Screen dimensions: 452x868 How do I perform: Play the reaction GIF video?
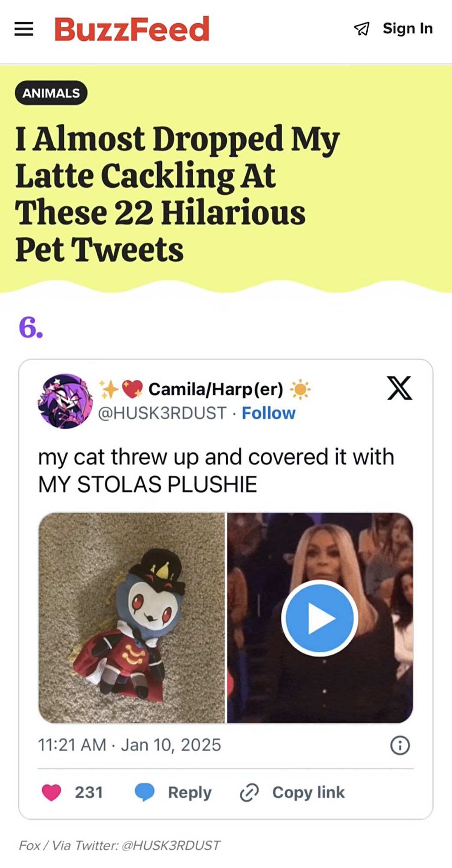[x=320, y=618]
